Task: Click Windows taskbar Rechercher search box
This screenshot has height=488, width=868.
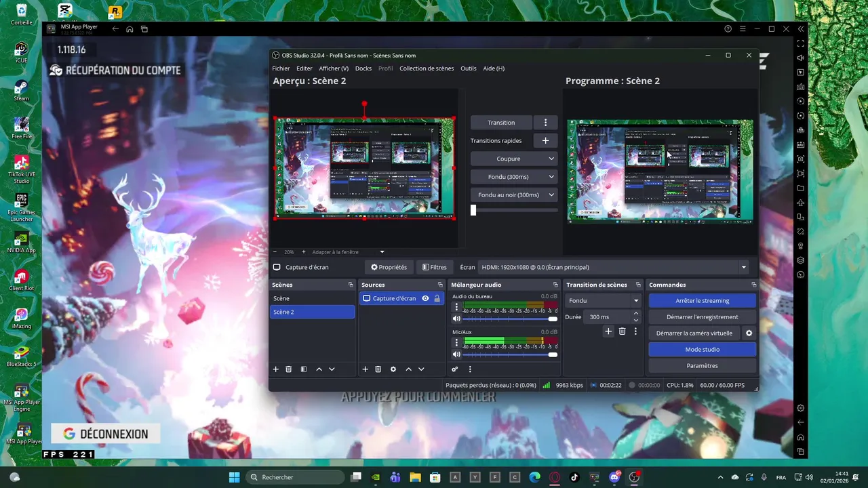Action: [295, 477]
